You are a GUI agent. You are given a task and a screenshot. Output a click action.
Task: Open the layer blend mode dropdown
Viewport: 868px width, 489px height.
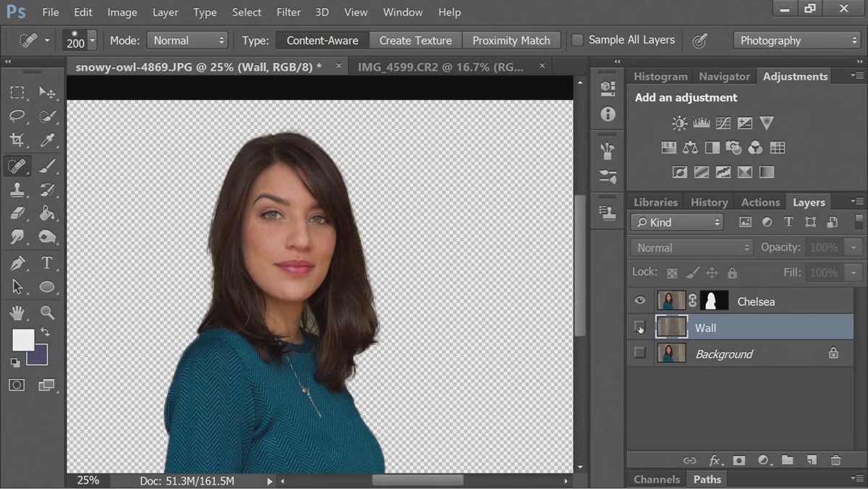coord(692,247)
